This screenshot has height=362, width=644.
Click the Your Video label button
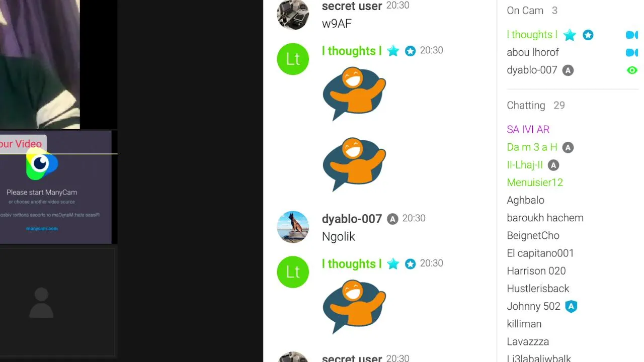pos(22,144)
